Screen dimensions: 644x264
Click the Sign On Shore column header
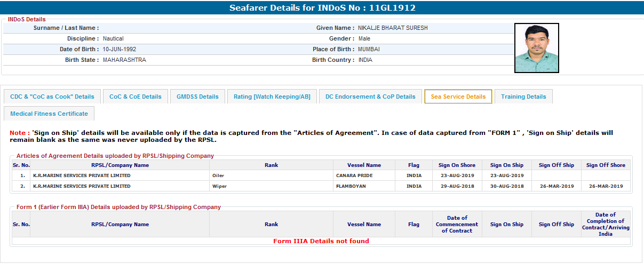[x=457, y=165]
